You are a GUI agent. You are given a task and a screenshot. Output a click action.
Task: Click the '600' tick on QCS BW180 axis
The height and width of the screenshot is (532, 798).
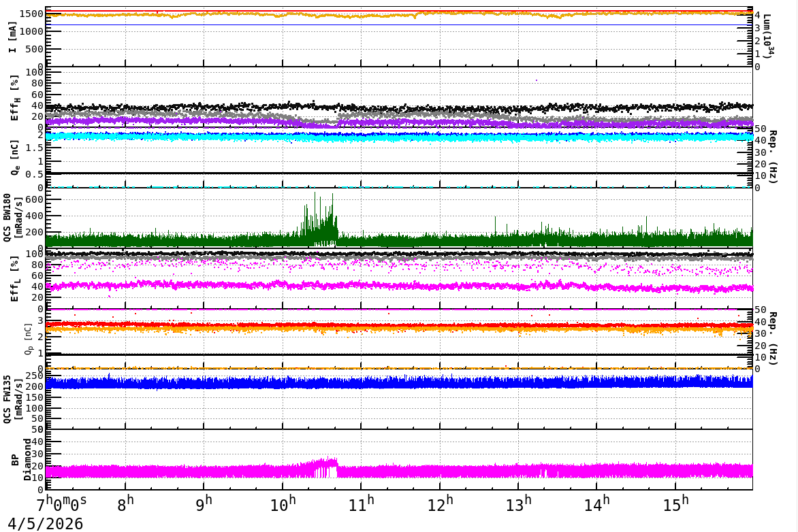(x=35, y=199)
